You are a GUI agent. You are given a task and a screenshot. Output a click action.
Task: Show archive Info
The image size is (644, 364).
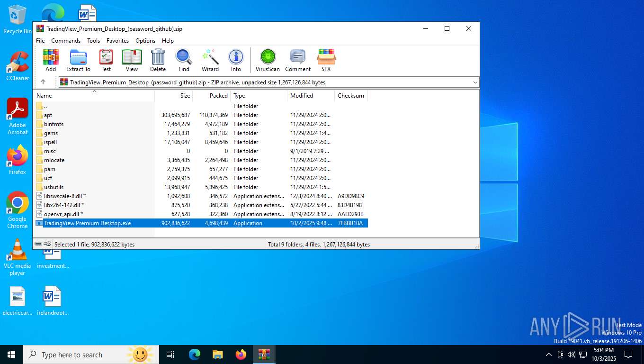tap(236, 60)
